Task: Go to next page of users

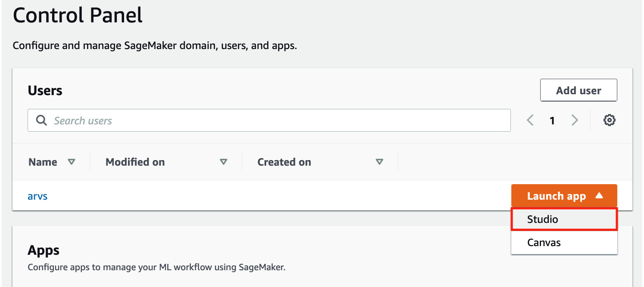Action: tap(575, 120)
